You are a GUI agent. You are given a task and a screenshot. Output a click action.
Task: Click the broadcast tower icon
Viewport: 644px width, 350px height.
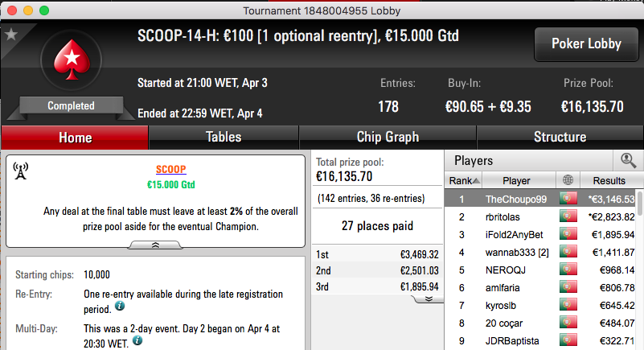(x=21, y=171)
